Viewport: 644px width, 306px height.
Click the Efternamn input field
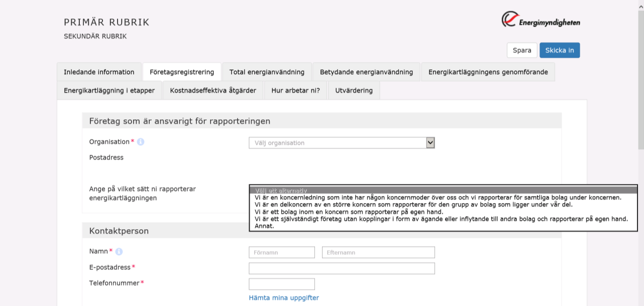pyautogui.click(x=378, y=252)
